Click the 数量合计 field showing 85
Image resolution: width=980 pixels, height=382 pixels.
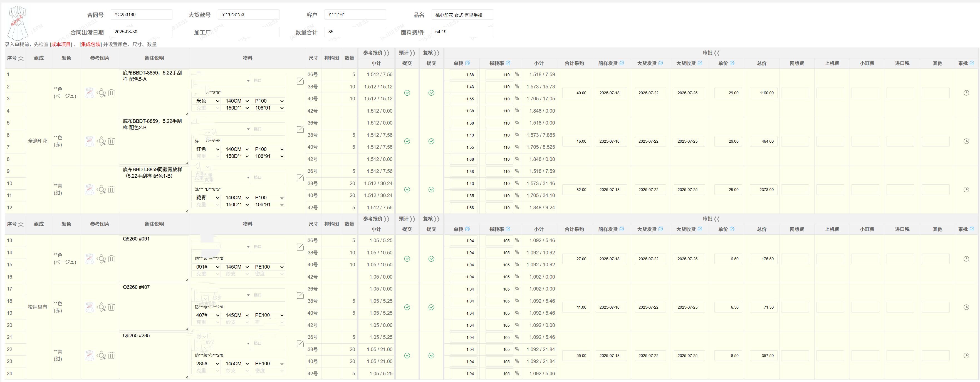pyautogui.click(x=355, y=32)
